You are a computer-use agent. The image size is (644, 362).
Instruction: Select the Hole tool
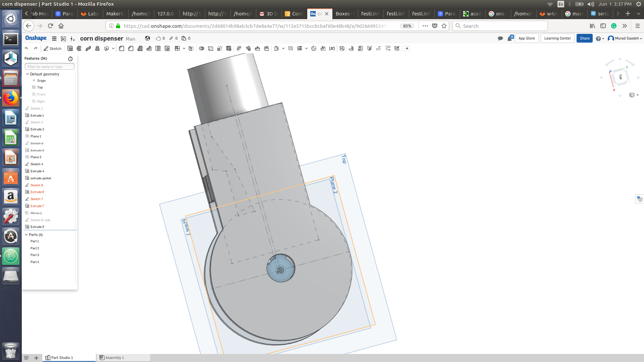[x=167, y=49]
